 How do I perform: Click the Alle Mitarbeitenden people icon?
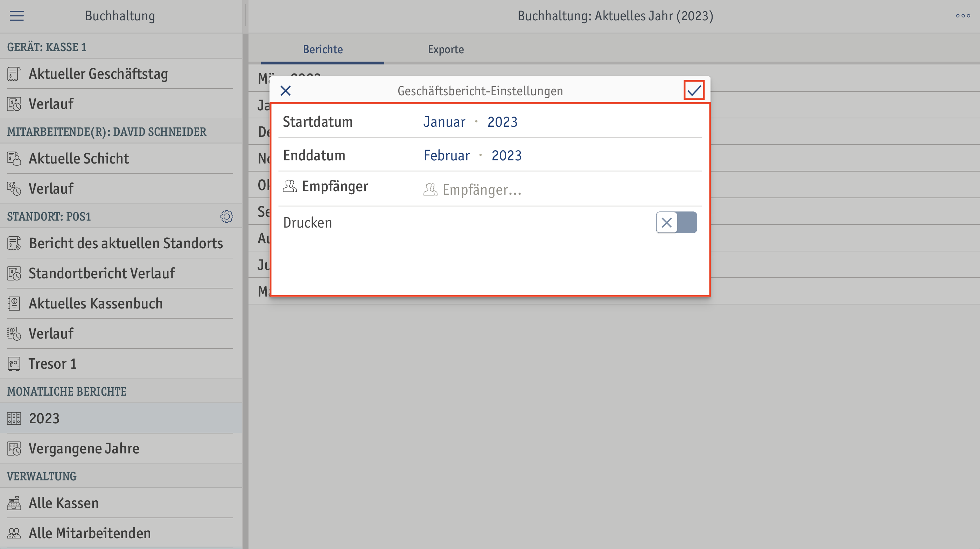tap(14, 533)
